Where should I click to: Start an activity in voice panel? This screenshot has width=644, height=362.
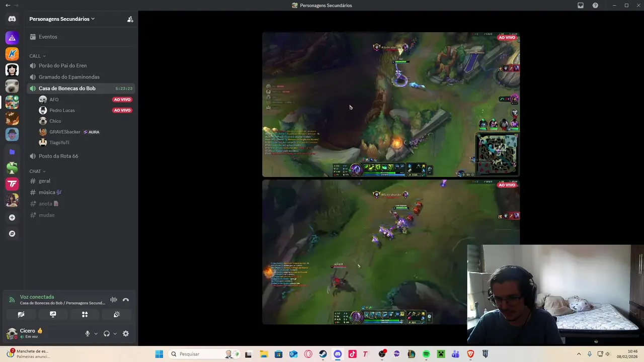[x=85, y=314]
